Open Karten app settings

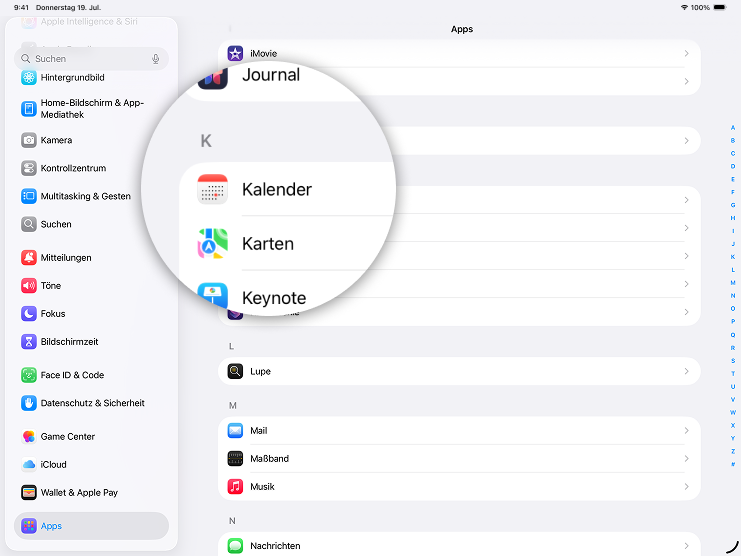[268, 243]
